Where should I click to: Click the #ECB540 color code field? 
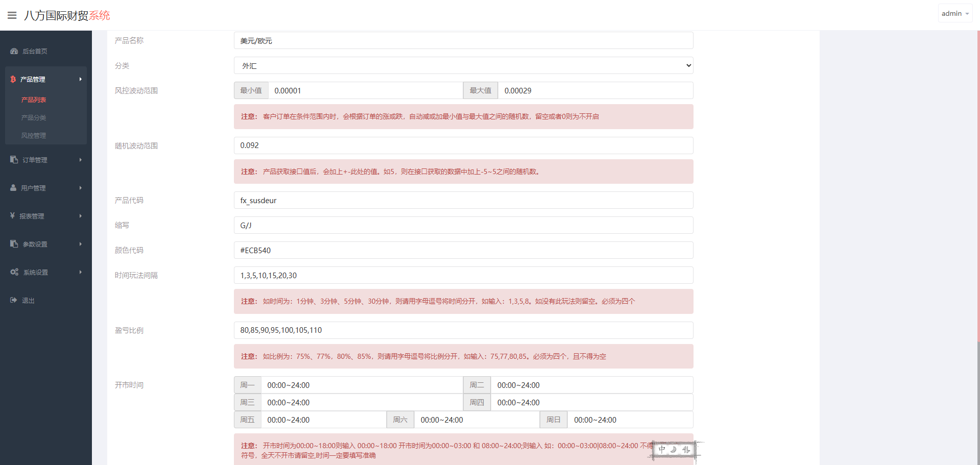(463, 250)
